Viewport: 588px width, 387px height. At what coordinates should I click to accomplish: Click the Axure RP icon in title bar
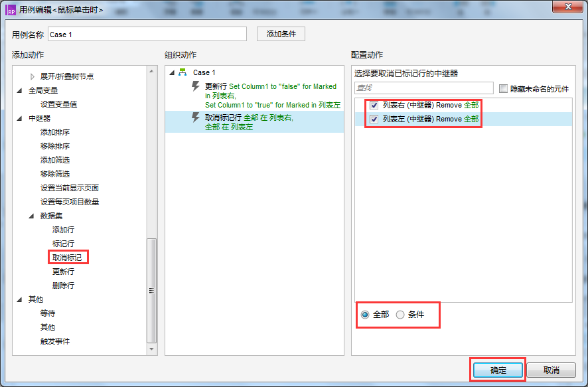(x=11, y=10)
